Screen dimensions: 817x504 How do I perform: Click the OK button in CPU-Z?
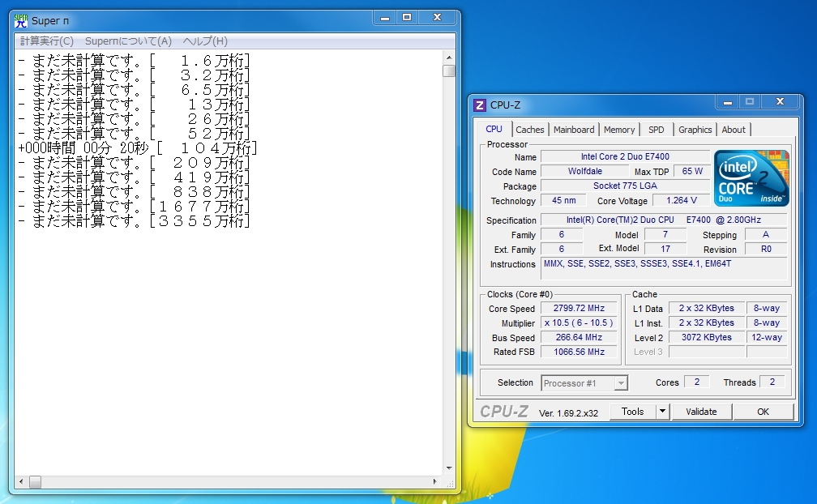(x=763, y=412)
